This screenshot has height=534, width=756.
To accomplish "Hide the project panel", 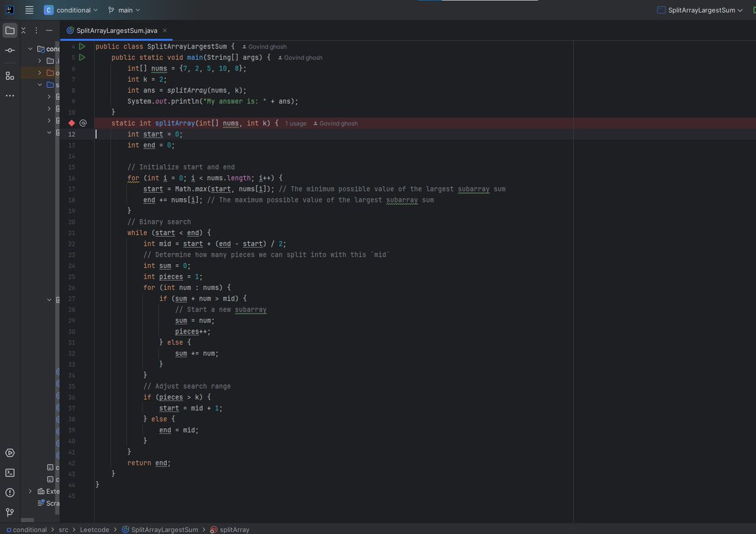I will [49, 30].
